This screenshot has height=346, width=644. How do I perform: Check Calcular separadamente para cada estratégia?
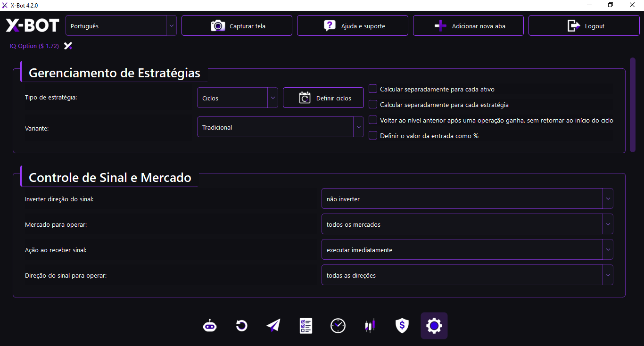click(x=373, y=105)
